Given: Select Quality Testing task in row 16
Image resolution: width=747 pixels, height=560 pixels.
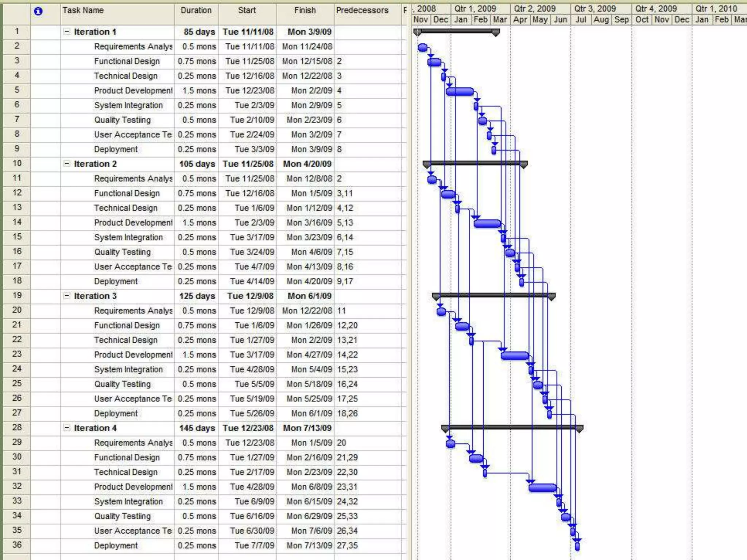Looking at the screenshot, I should (x=122, y=252).
